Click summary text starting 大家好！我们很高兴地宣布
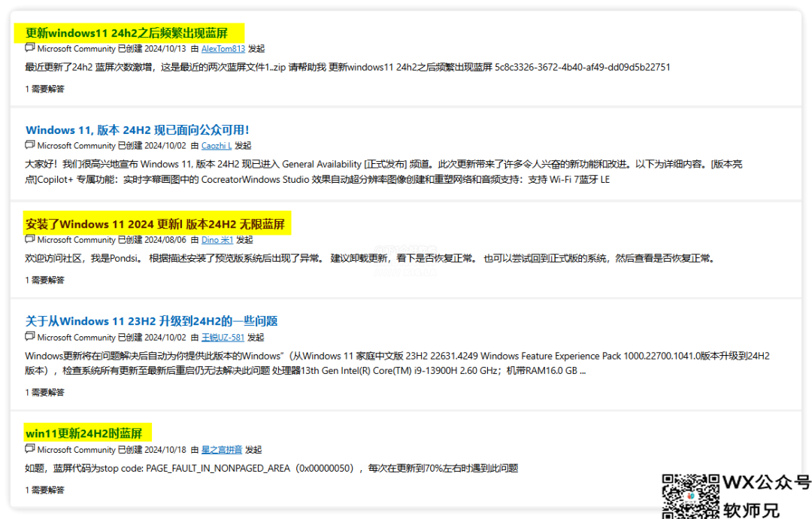This screenshot has height=519, width=812. tap(383, 172)
